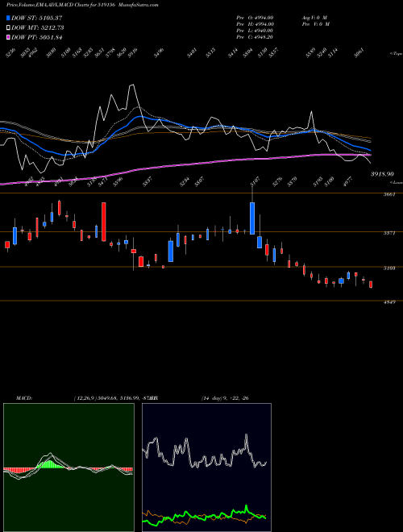Click the 5661 price level label
Image resolution: width=403 pixels, height=532 pixels.
(389, 194)
